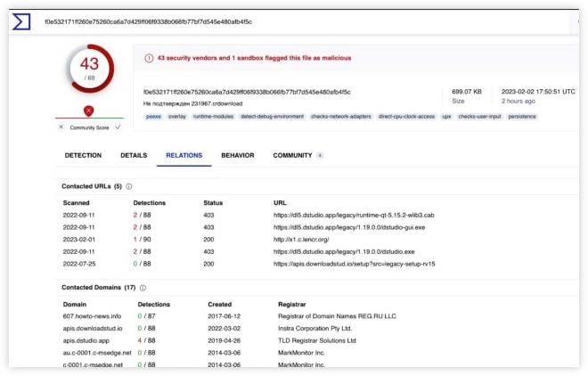Click the detect-debug-environment tag
The width and height of the screenshot is (588, 376).
273,117
